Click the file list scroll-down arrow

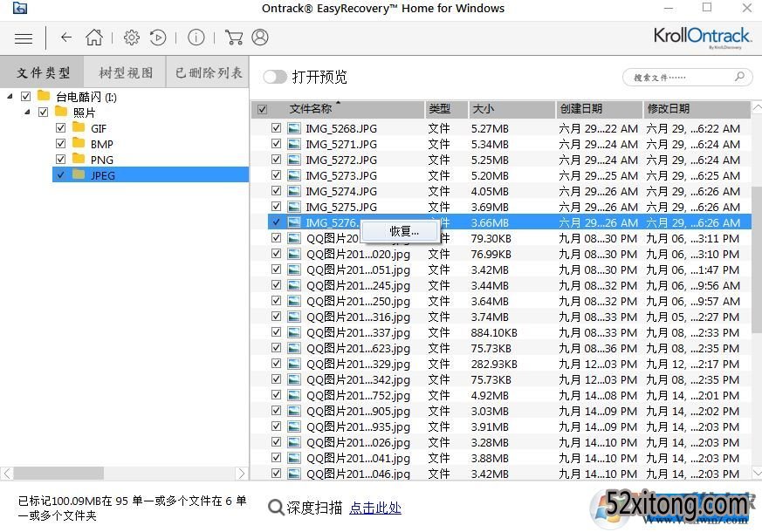click(x=757, y=473)
